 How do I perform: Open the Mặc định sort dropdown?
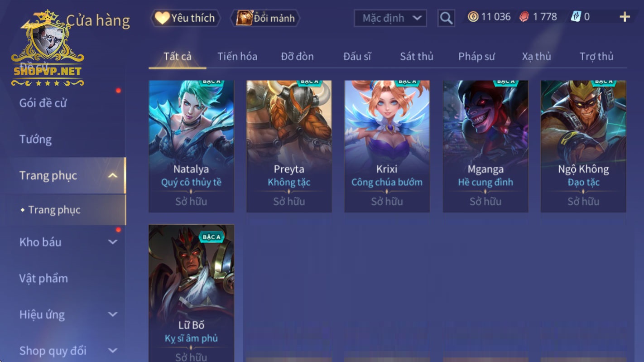(x=390, y=18)
